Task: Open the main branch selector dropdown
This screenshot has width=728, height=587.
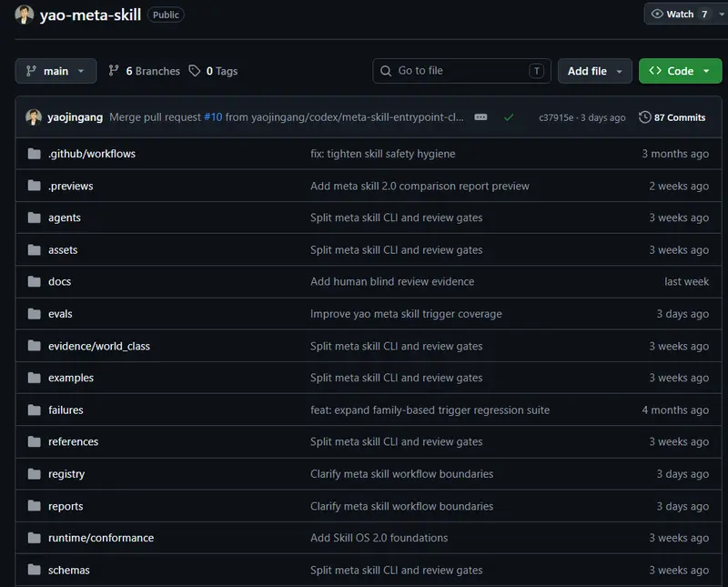Action: point(56,71)
